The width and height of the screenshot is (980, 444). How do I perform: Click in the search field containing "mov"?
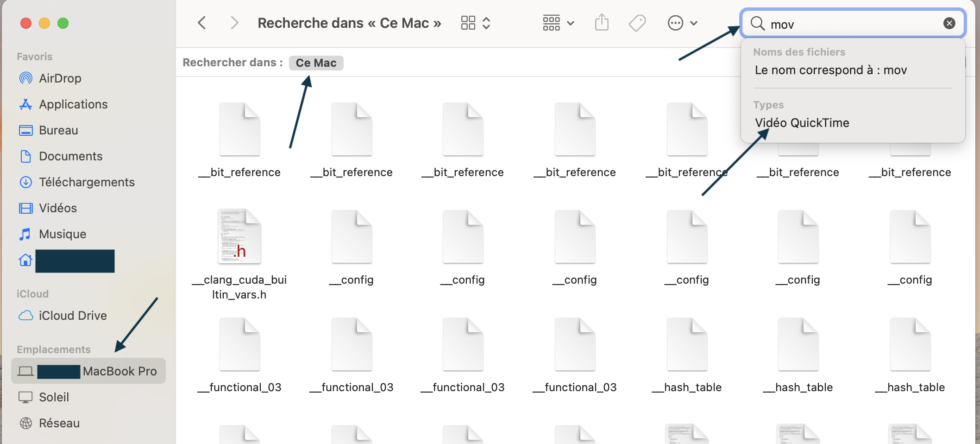point(852,24)
